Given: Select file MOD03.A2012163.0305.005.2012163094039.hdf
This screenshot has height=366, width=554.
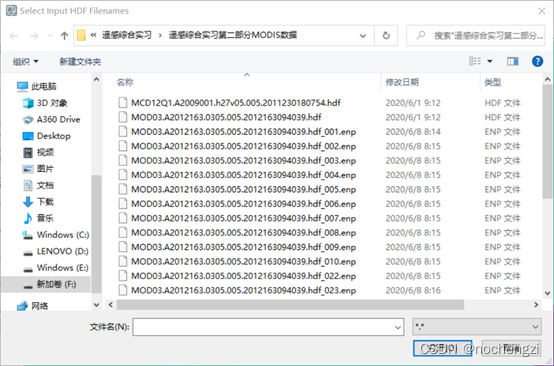Looking at the screenshot, I should point(226,117).
